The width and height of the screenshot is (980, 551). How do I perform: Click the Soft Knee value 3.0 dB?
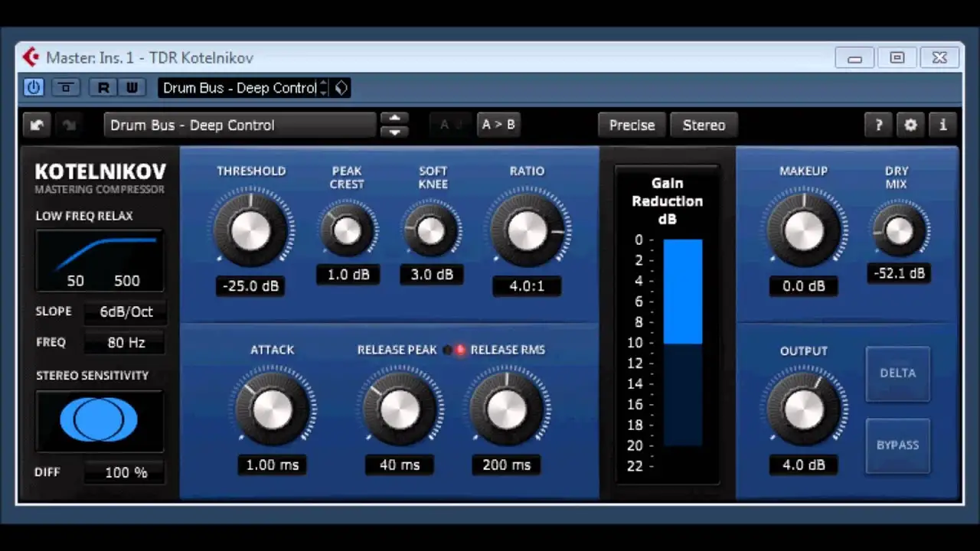click(432, 274)
